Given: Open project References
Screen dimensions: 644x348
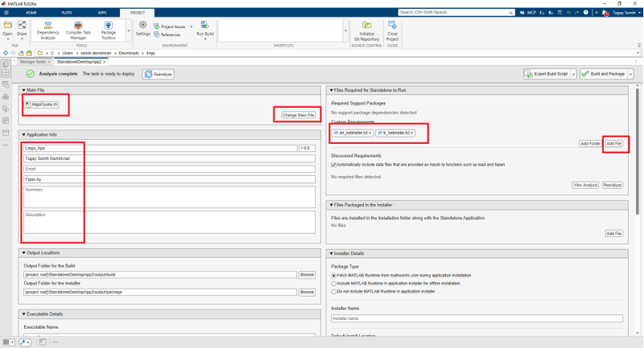Looking at the screenshot, I should (x=167, y=34).
